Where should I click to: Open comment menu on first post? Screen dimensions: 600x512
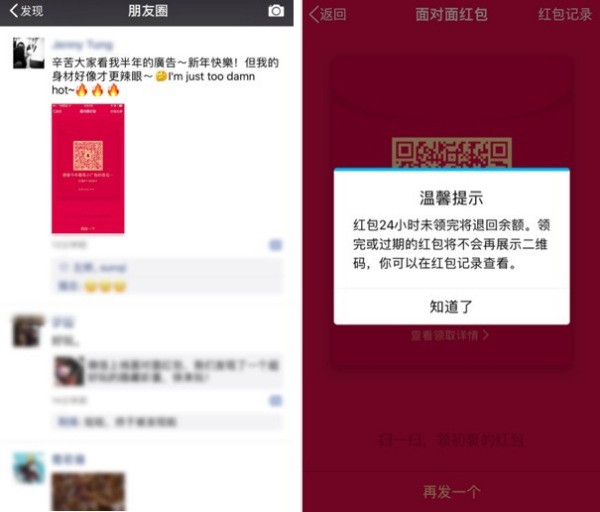click(x=276, y=245)
